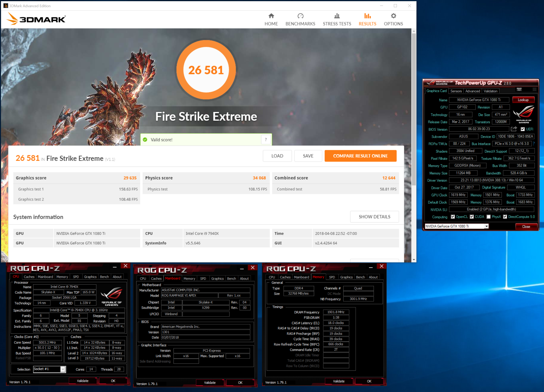Click the Graphics test 1 result 158.63 FPS
The height and width of the screenshot is (392, 544).
pos(128,189)
